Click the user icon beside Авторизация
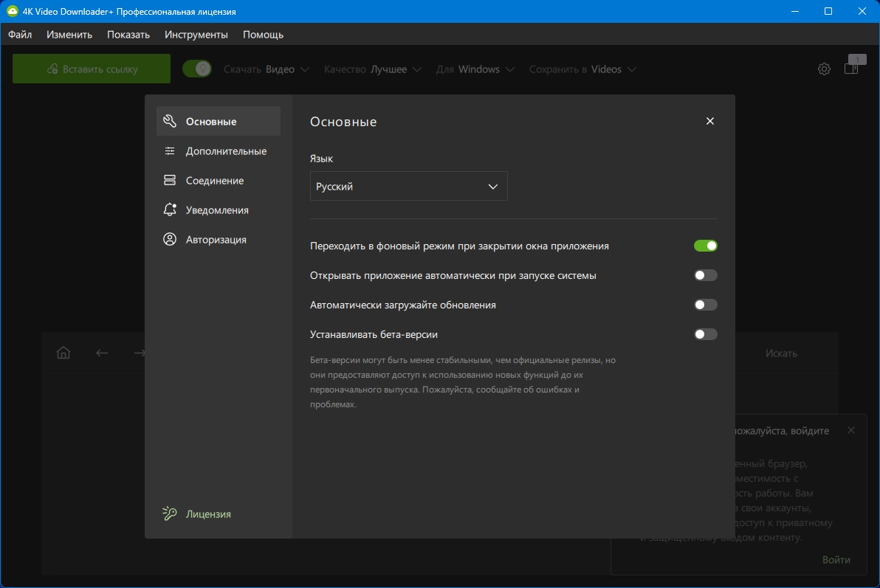Screen dimensions: 880x588 (170, 240)
